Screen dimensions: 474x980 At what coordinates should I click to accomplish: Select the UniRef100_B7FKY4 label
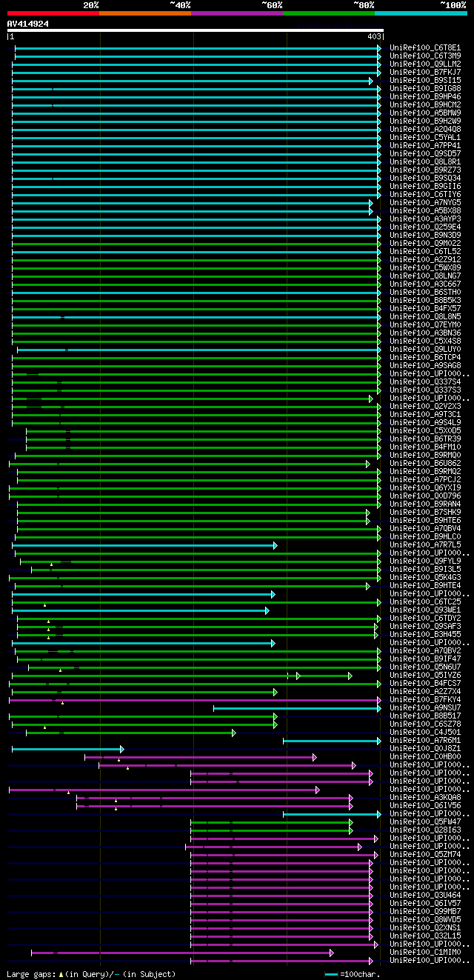pyautogui.click(x=425, y=700)
